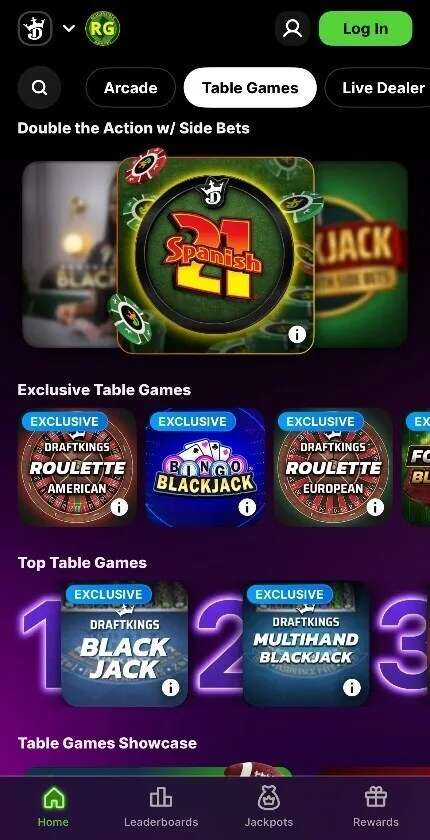430x840 pixels.
Task: Open the DraftKings crown logo menu
Action: pos(35,28)
